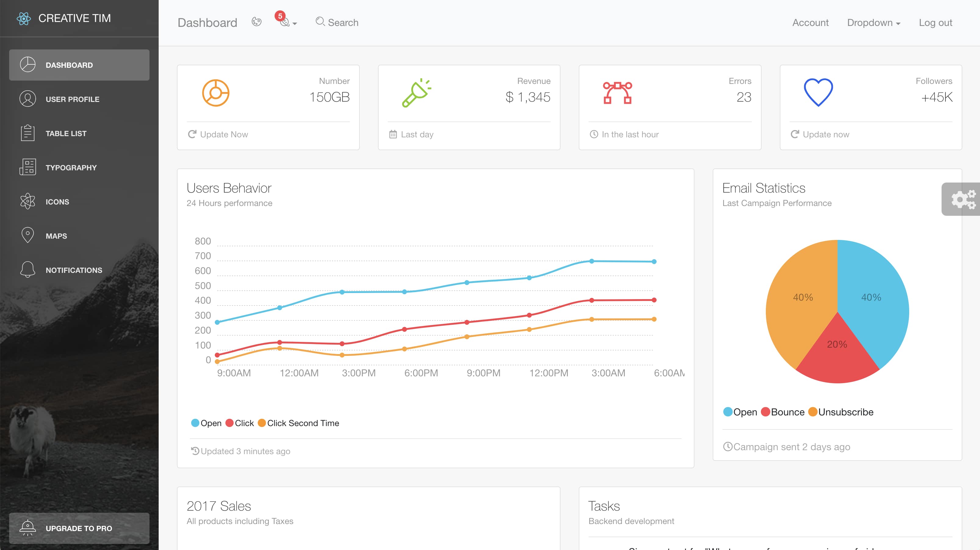Viewport: 980px width, 550px height.
Task: Open the Dashboard palette icon in top navbar
Action: 256,22
